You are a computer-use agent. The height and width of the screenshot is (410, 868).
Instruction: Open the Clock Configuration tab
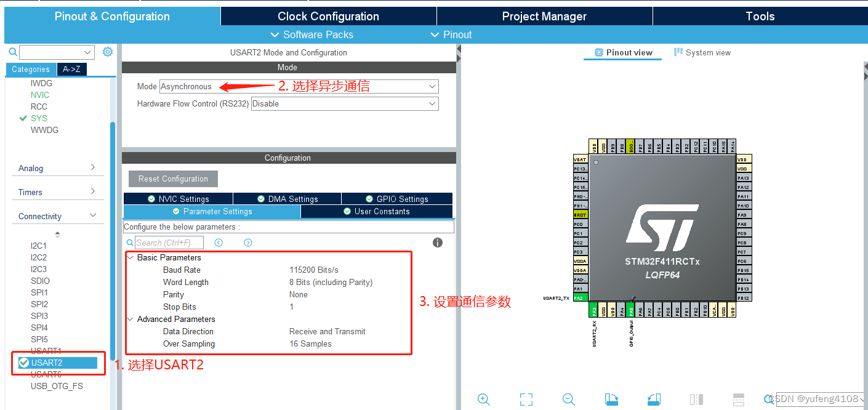click(328, 17)
